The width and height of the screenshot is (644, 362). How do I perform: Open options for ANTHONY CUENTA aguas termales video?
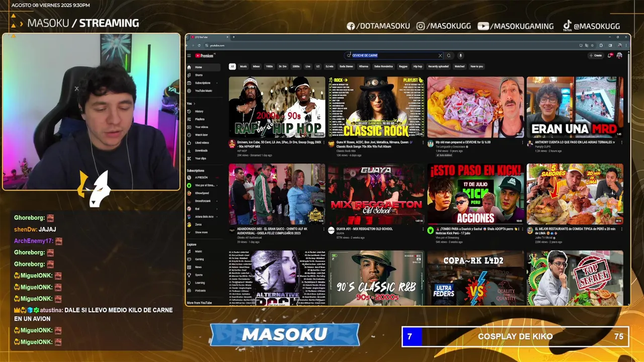click(x=622, y=143)
